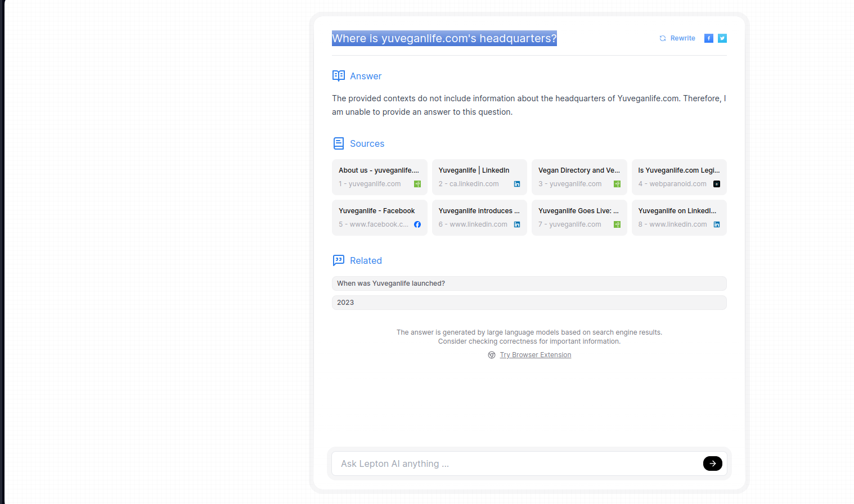Select related question 'When was Yuveganlife launched?'

coord(529,283)
